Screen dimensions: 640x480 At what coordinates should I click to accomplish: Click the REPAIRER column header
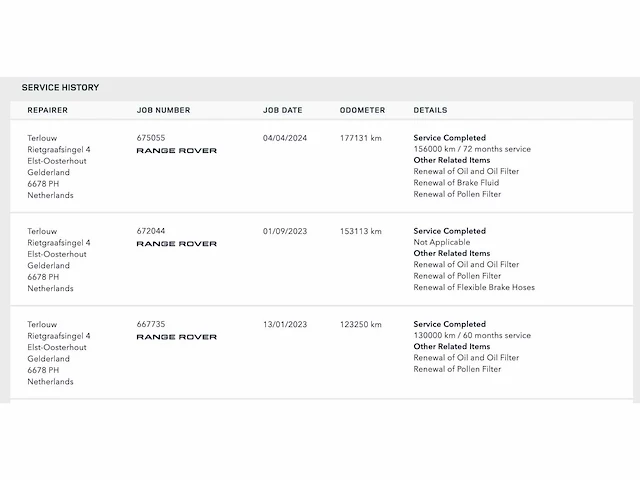coord(47,110)
